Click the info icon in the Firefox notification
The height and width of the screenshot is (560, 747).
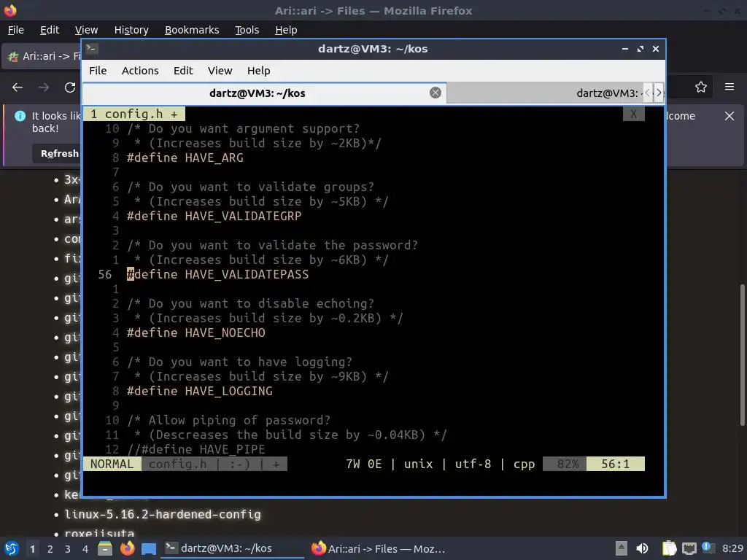pos(20,116)
